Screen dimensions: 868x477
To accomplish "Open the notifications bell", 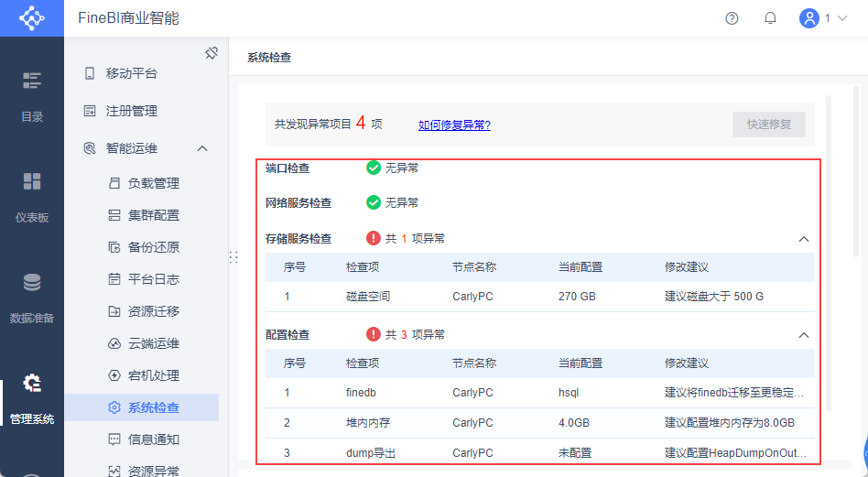I will pyautogui.click(x=770, y=18).
